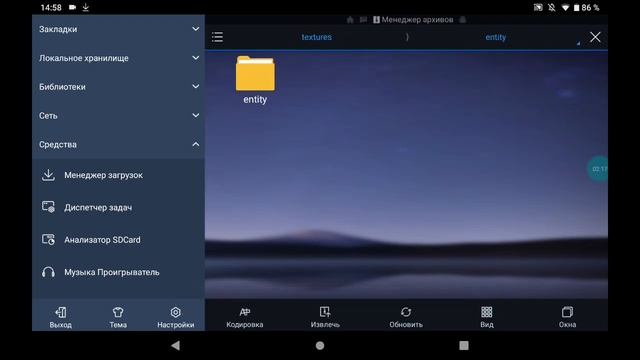Tap the floating timer bubble
This screenshot has height=360, width=640.
coord(598,169)
